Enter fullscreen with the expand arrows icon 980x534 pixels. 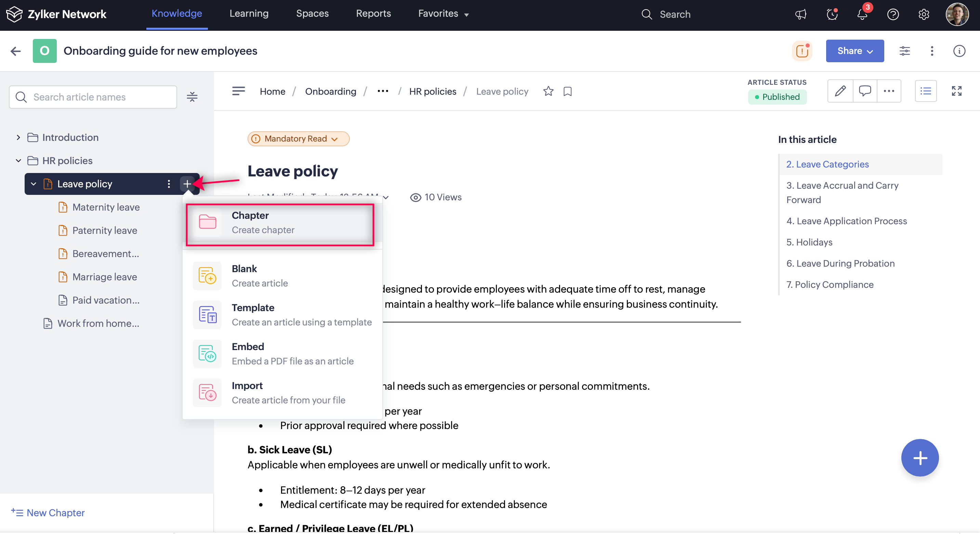pyautogui.click(x=956, y=91)
